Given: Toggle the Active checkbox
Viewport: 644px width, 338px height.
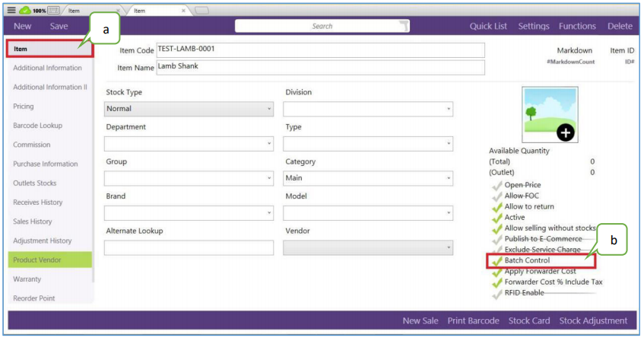Looking at the screenshot, I should point(497,218).
